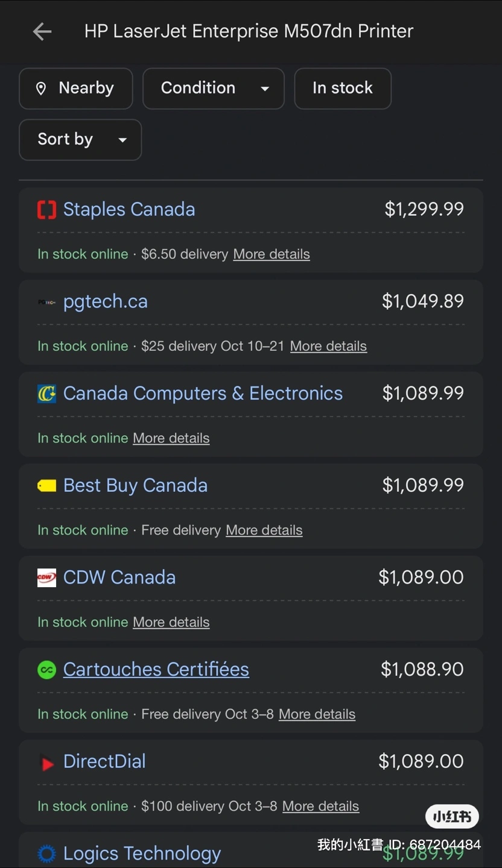Viewport: 502px width, 868px height.
Task: Tap the back arrow icon
Action: [x=42, y=31]
